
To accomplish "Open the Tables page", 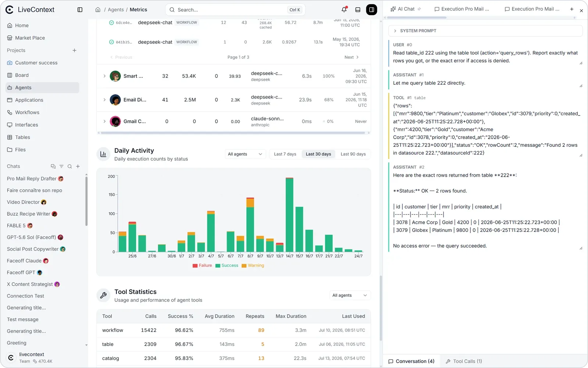I will (42, 137).
